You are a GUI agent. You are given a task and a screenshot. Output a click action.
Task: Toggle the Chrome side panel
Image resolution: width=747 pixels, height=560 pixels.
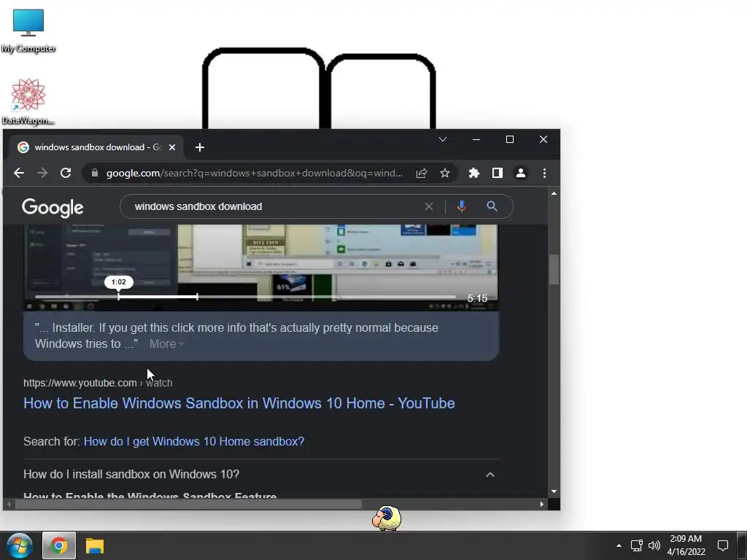[x=498, y=173]
